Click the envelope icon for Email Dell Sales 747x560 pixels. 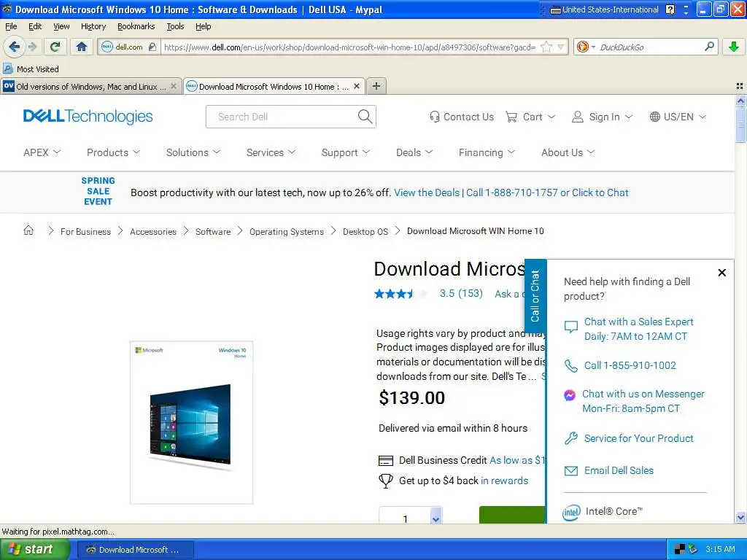(570, 471)
